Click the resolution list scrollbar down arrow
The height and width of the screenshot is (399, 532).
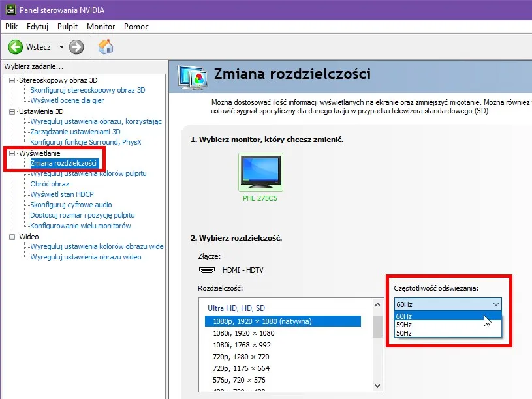tap(378, 385)
